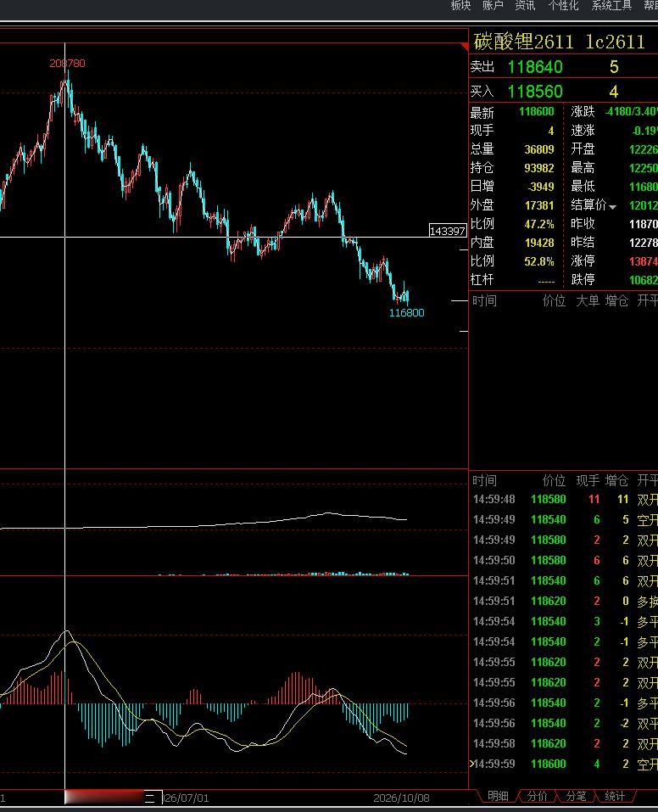This screenshot has width=658, height=812.
Task: Click the 外盘 value 17381
Action: click(x=539, y=205)
